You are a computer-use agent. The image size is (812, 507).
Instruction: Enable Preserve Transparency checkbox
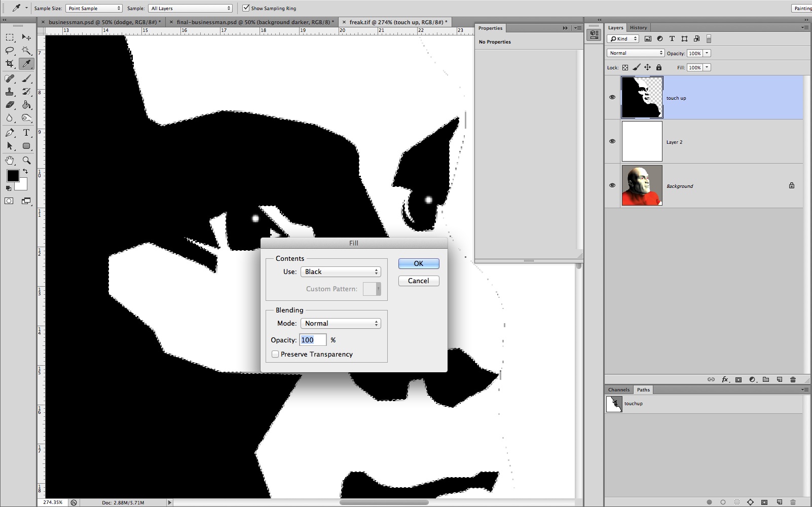pyautogui.click(x=275, y=354)
